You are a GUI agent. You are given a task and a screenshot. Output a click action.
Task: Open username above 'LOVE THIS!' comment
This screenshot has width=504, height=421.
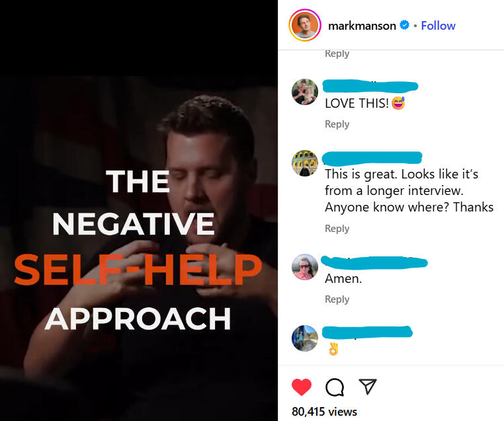pyautogui.click(x=370, y=86)
